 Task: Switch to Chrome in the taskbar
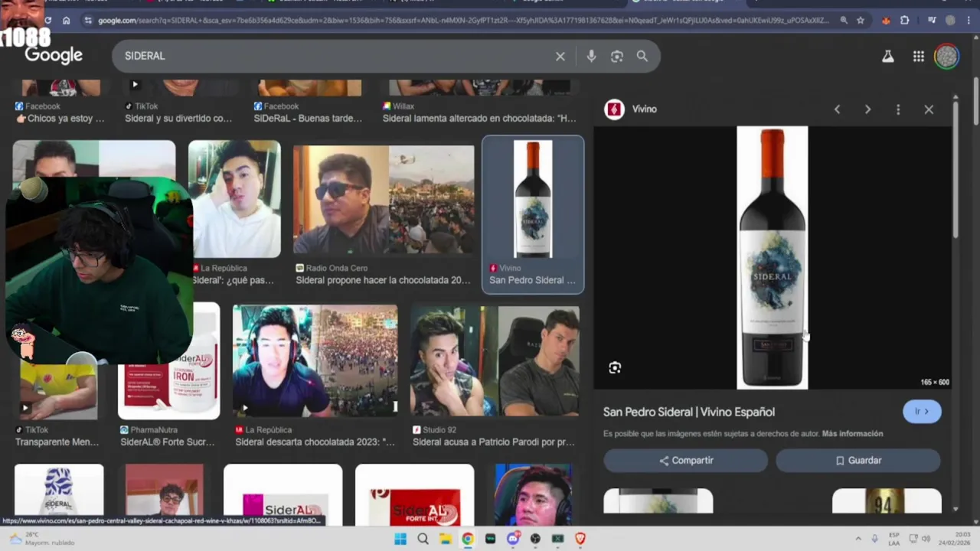[468, 539]
